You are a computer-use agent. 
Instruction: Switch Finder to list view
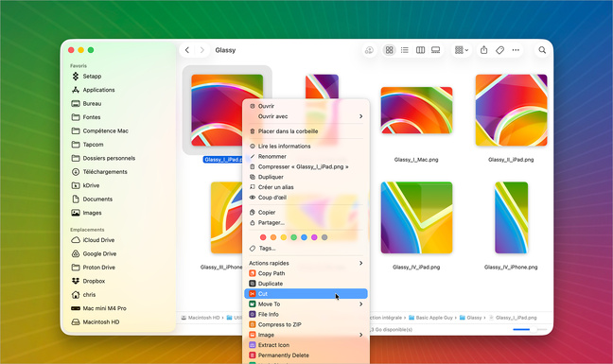[x=405, y=50]
